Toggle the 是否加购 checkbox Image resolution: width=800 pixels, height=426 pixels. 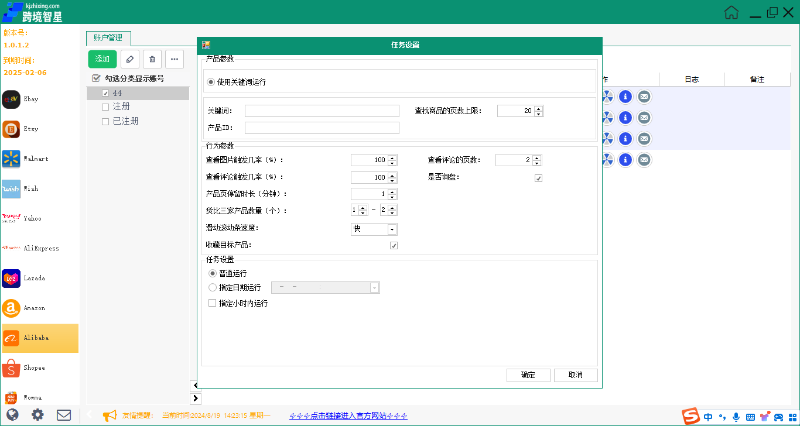coord(538,178)
